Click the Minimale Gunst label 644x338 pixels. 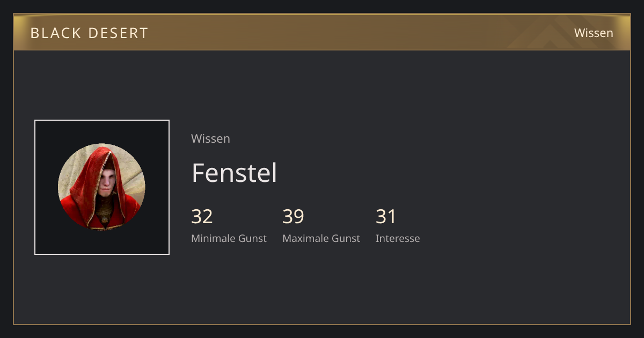tap(229, 238)
